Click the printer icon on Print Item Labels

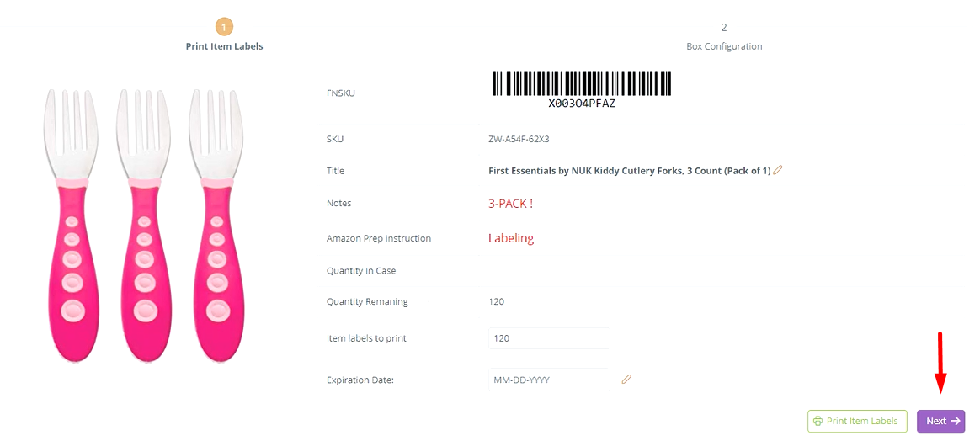coord(818,421)
